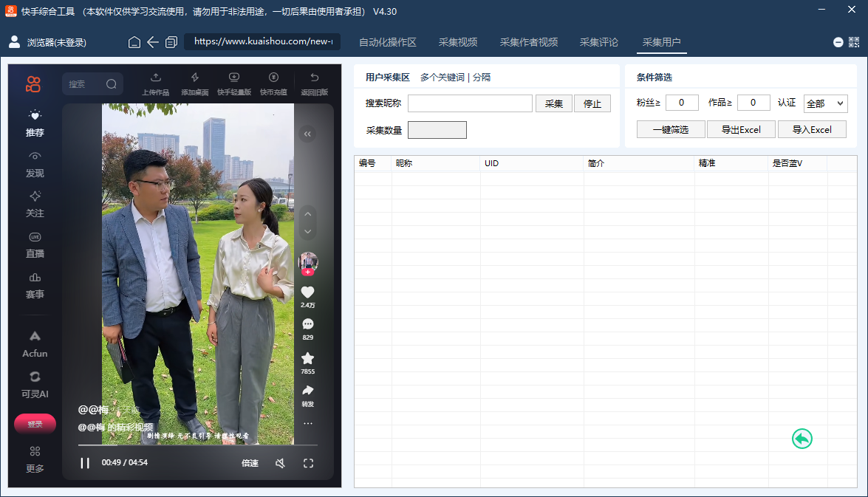
Task: Click the 快币充值 recharge icon
Action: point(273,82)
